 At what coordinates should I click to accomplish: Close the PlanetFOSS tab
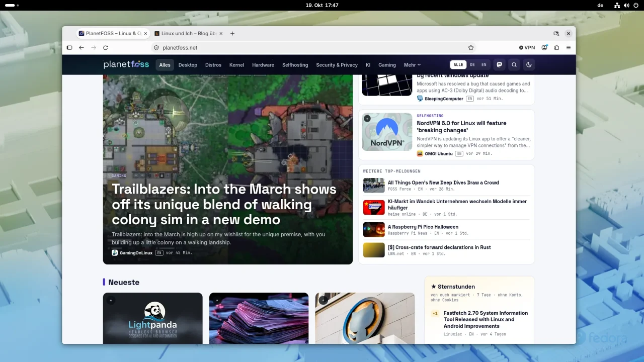(145, 34)
